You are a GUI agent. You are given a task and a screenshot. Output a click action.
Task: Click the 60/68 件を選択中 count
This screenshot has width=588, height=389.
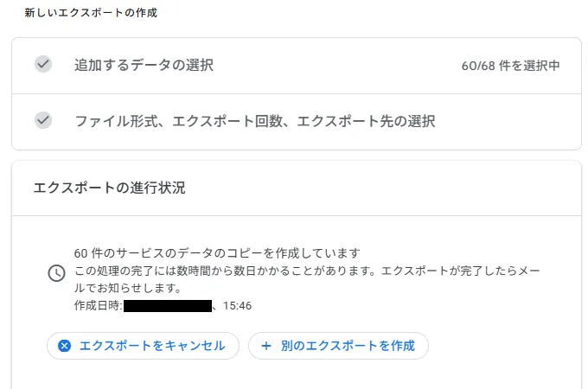point(510,66)
